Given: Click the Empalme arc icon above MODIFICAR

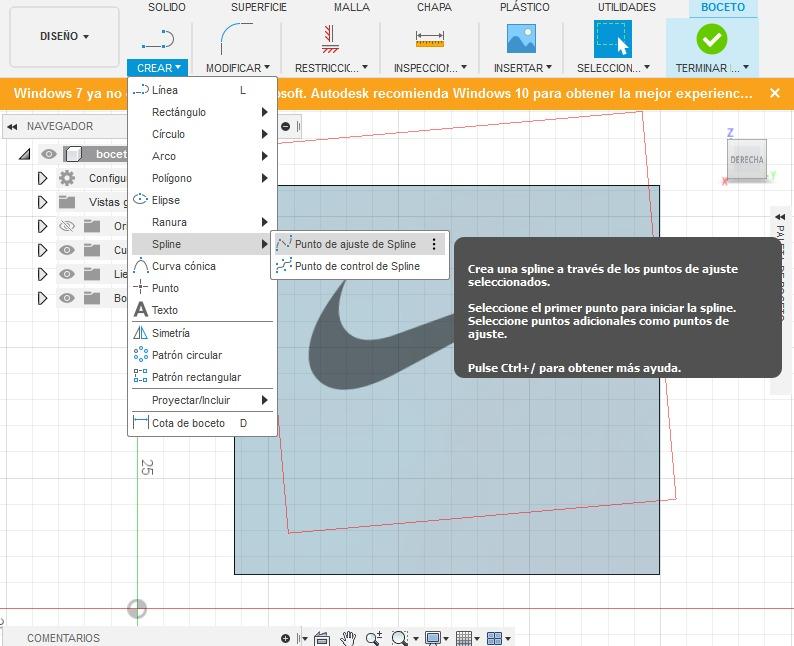Looking at the screenshot, I should click(x=236, y=38).
